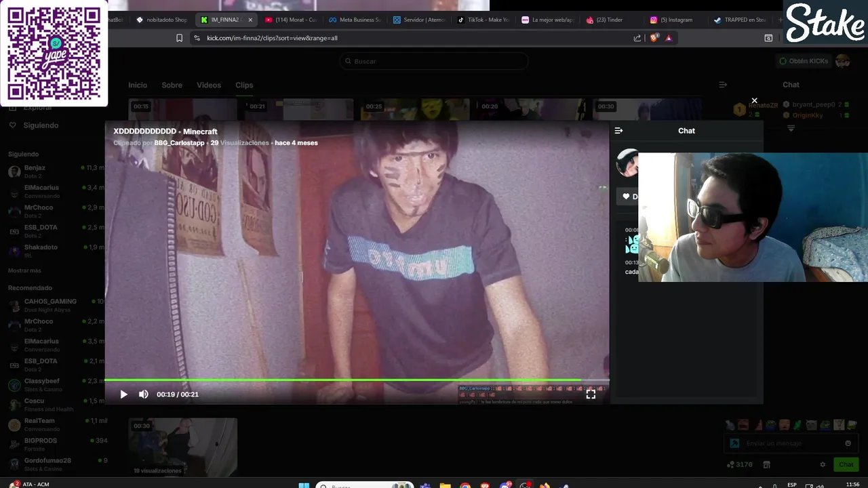Switch to the Servidor Aternos tab
868x488 pixels.
[418, 20]
